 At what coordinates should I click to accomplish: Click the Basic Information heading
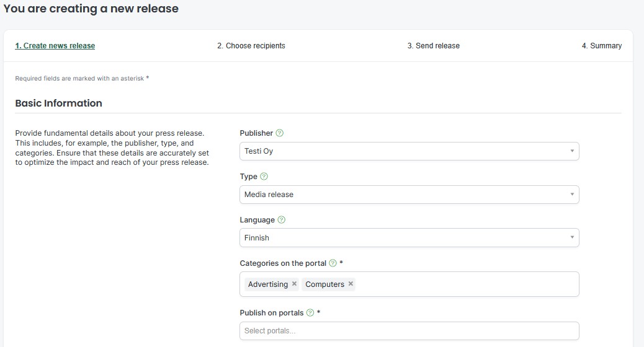[59, 103]
